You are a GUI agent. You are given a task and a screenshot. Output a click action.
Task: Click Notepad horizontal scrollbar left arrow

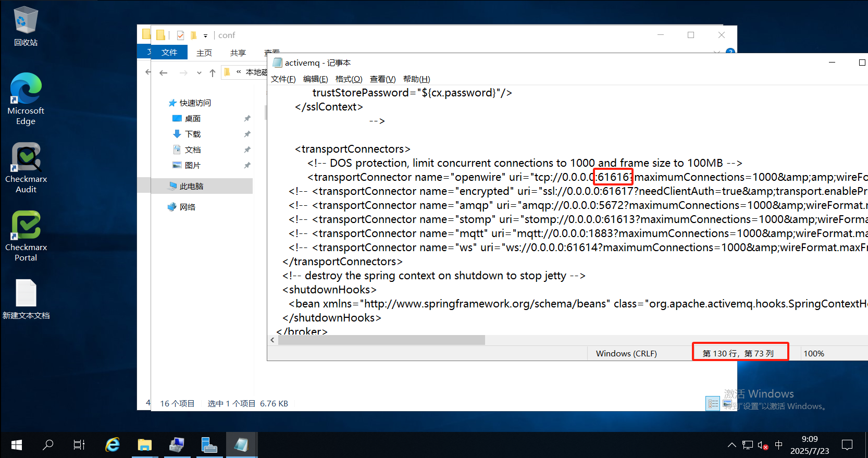coord(272,340)
